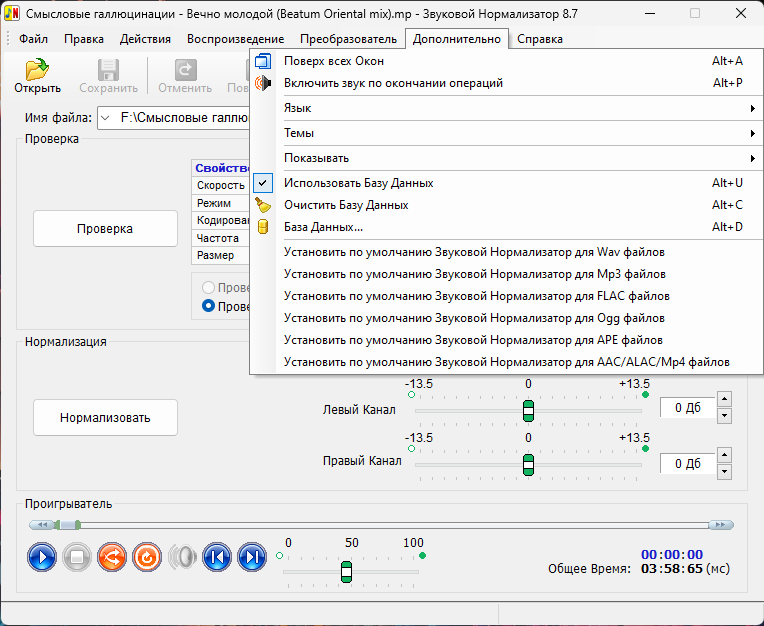Select the unselected top Прове radio button
This screenshot has height=626, width=764.
(x=208, y=287)
